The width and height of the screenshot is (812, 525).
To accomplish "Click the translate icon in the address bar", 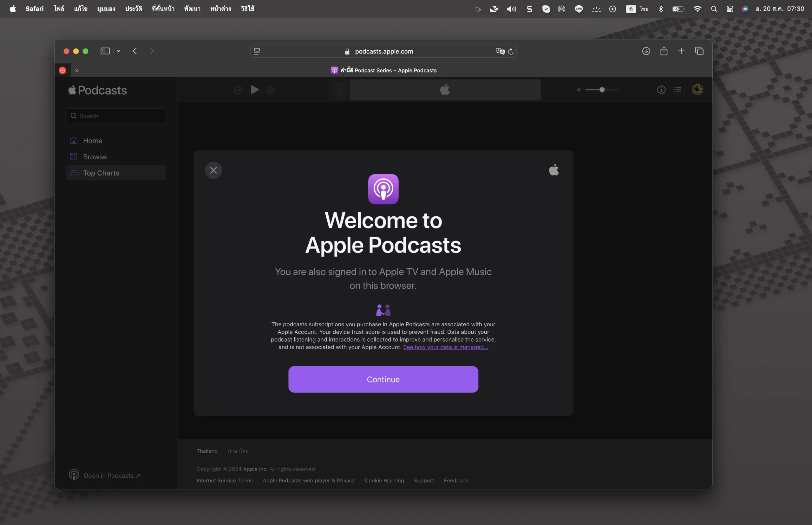I will tap(500, 51).
